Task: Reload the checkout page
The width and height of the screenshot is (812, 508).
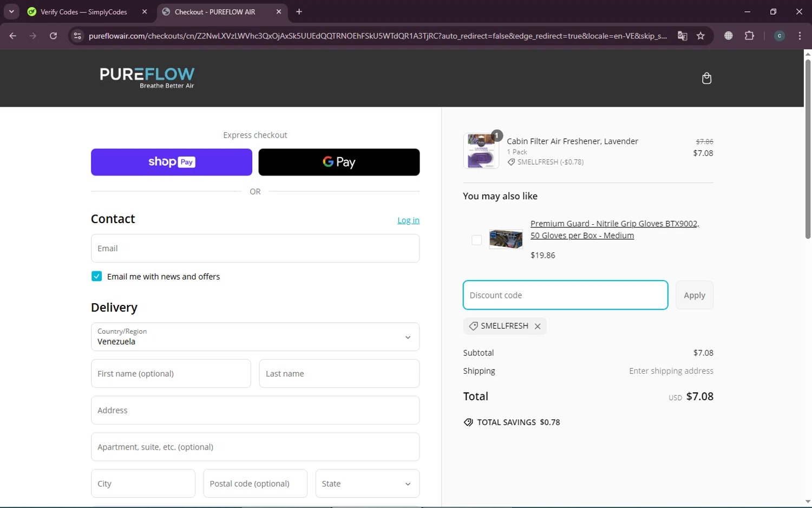Action: 53,36
